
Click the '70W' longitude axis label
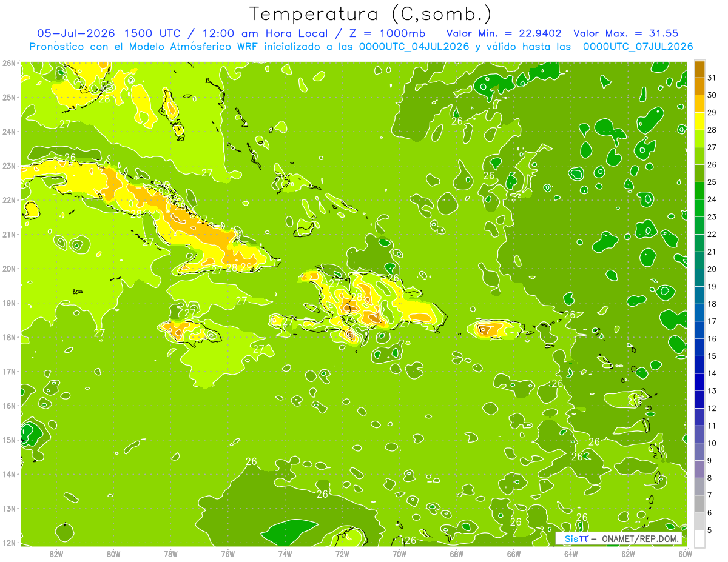coord(399,554)
